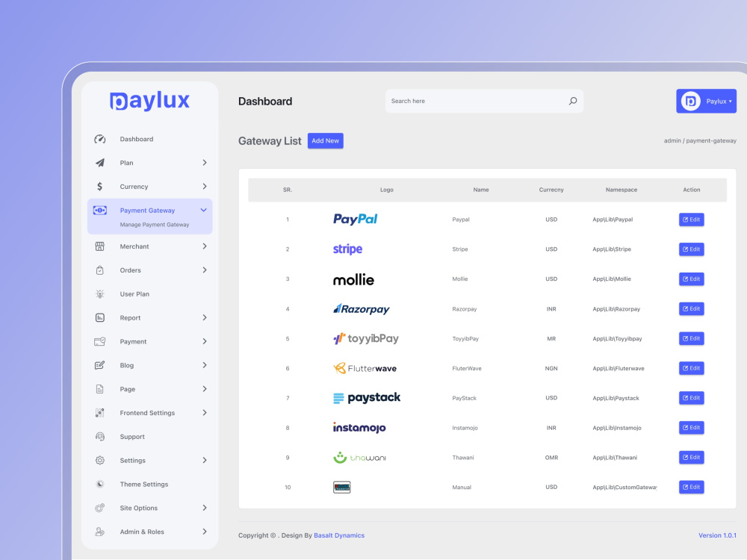747x560 pixels.
Task: Click the Orders clipboard icon
Action: point(99,270)
